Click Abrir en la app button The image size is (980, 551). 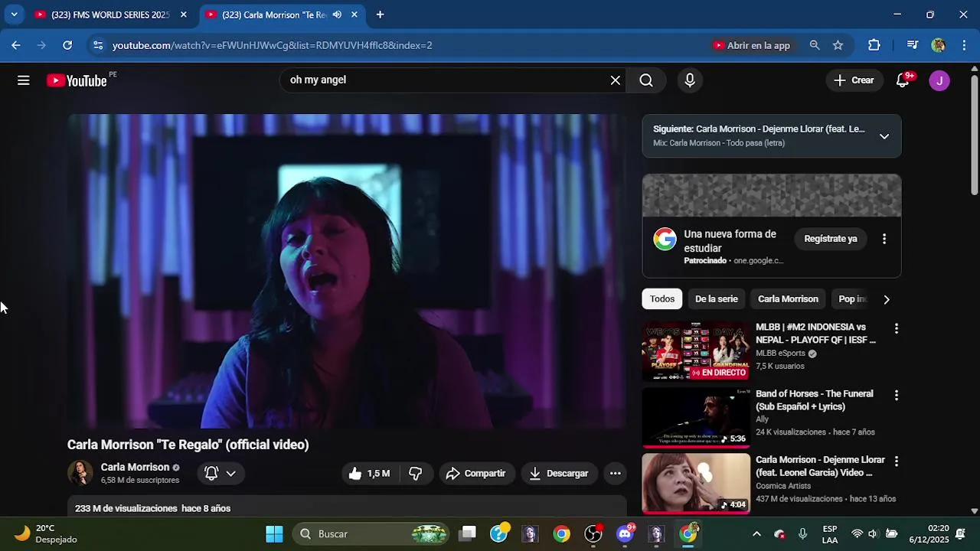[752, 45]
